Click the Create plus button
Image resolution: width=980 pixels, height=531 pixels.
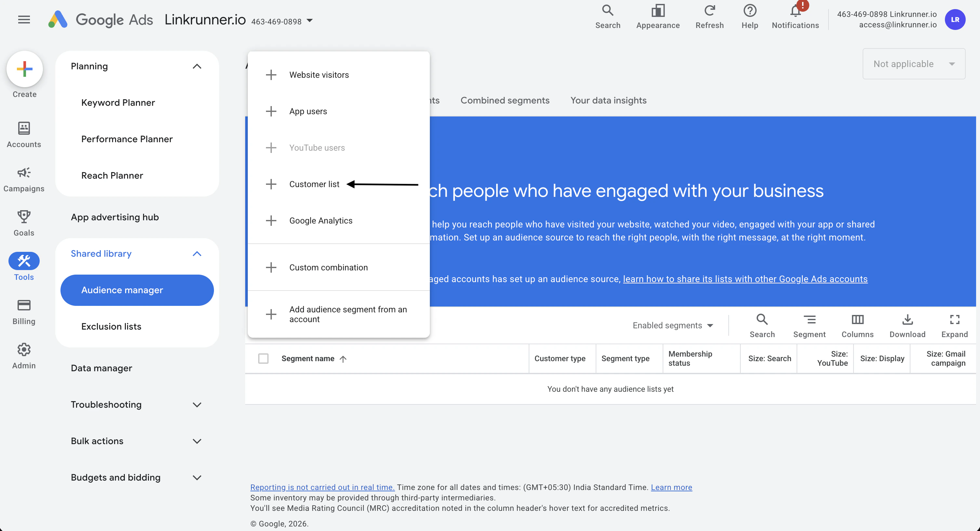pyautogui.click(x=24, y=69)
